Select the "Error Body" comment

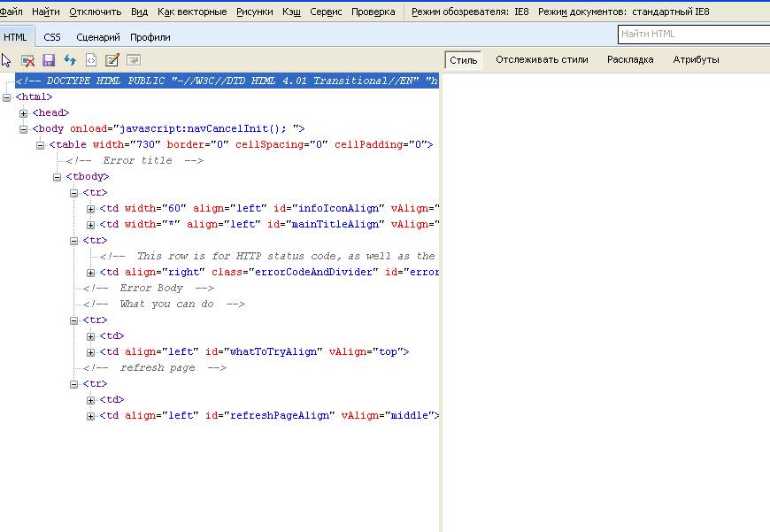click(149, 289)
